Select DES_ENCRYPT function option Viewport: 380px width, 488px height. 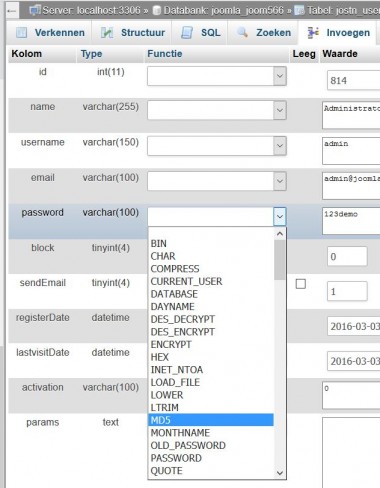tap(211, 332)
